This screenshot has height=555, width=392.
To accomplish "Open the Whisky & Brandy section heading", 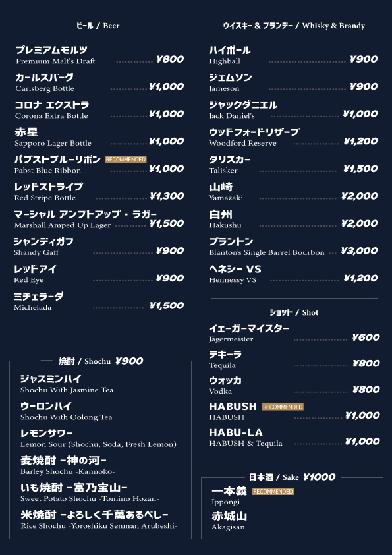I will (294, 26).
